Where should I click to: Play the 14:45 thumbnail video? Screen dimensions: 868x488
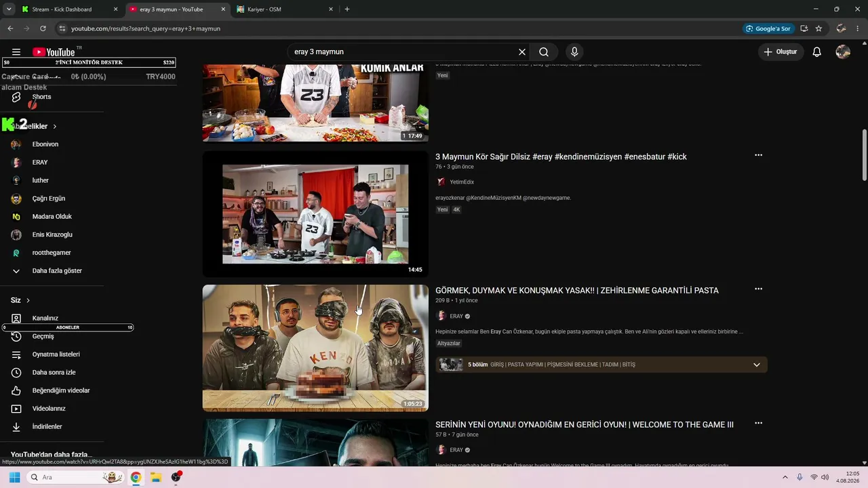(x=315, y=214)
